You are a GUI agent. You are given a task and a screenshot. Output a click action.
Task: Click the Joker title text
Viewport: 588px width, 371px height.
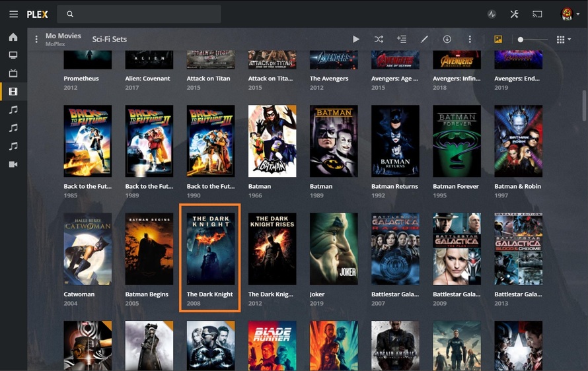click(317, 294)
